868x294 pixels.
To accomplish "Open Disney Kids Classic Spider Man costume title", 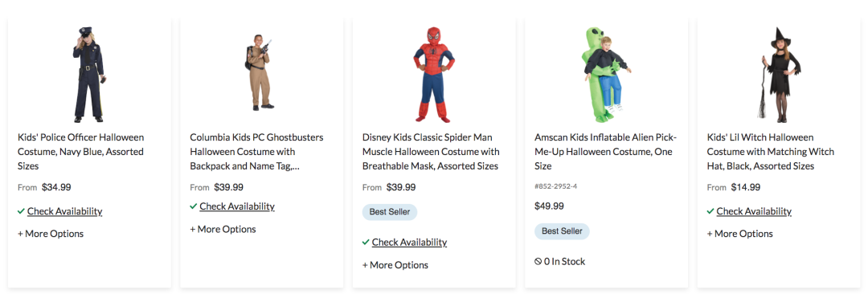I will [x=431, y=151].
